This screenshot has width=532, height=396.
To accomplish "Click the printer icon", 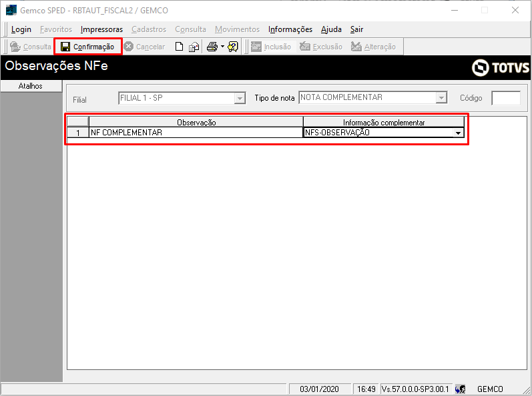I will 212,47.
